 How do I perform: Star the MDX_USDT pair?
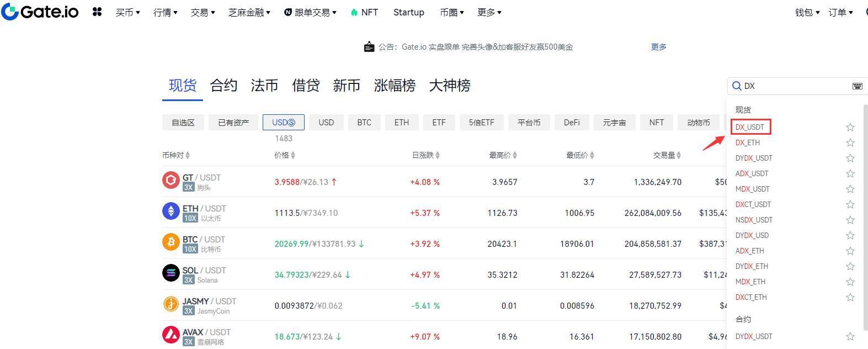[850, 189]
